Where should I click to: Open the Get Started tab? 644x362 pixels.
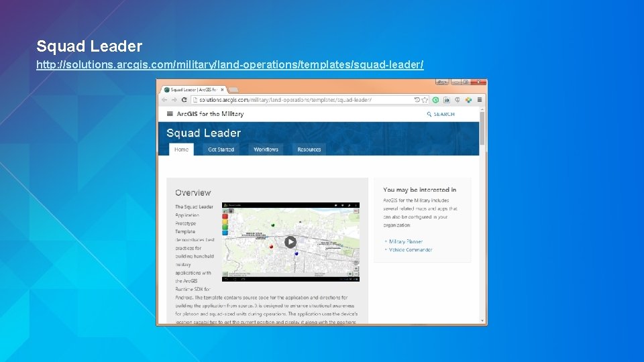221,149
